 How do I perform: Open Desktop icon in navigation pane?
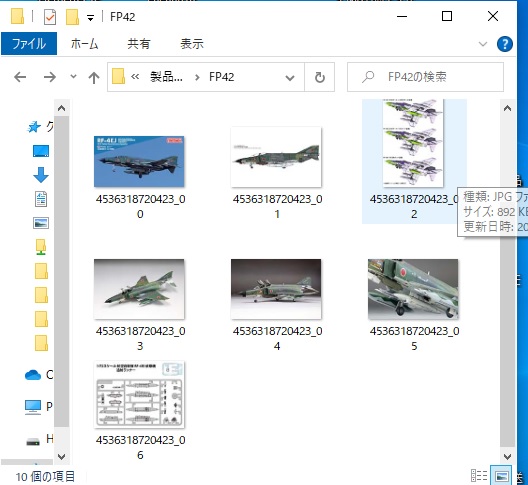[x=41, y=151]
